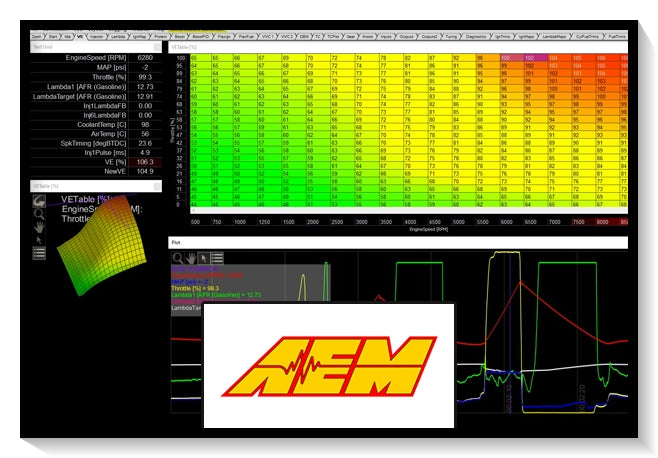This screenshot has width=658, height=458.
Task: Click the MAP [psi] value -2
Action: (145, 68)
